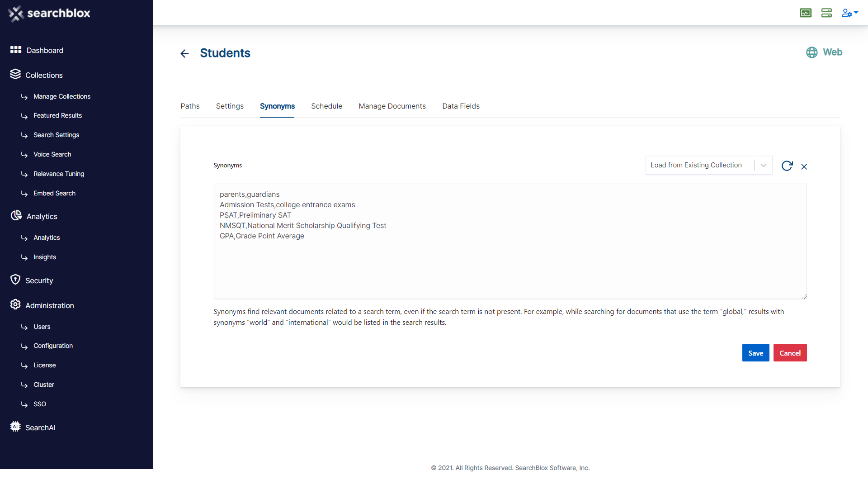Open the Security menu item
This screenshot has width=868, height=480.
point(39,280)
